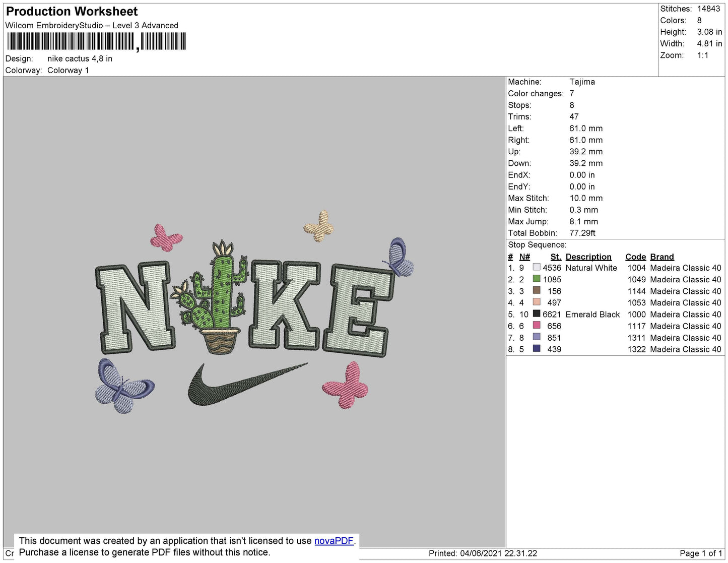This screenshot has width=728, height=563.
Task: Select the Natural White color swatch
Action: coord(537,267)
